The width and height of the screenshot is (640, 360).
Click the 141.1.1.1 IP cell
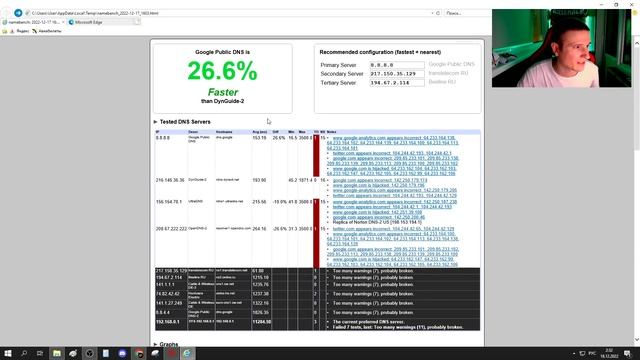click(x=165, y=284)
